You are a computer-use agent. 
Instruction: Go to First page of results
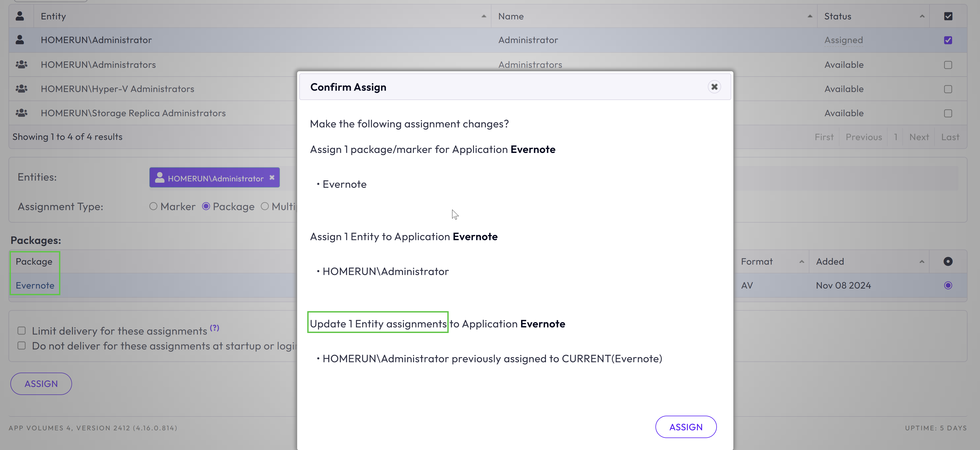pos(824,137)
